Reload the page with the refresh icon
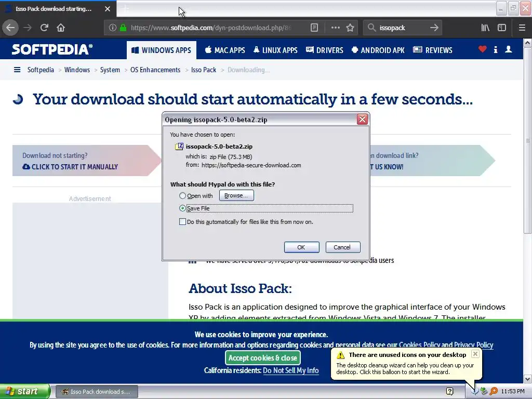The height and width of the screenshot is (399, 532). point(44,28)
